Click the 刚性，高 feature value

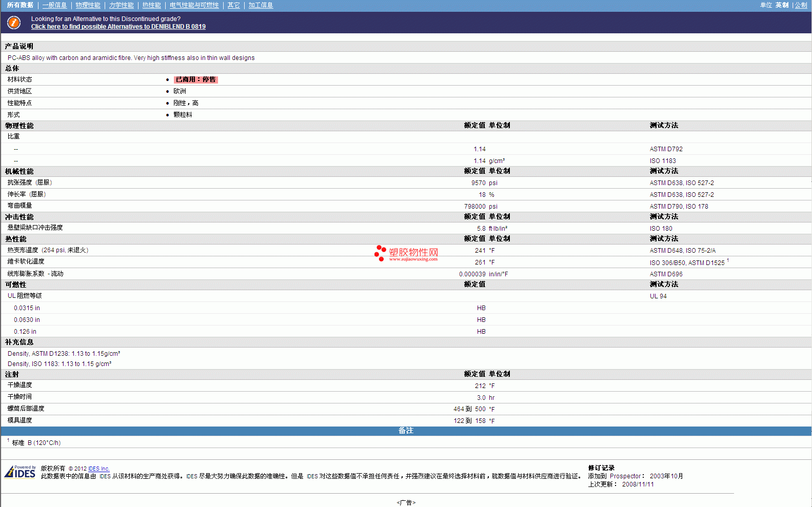point(186,103)
